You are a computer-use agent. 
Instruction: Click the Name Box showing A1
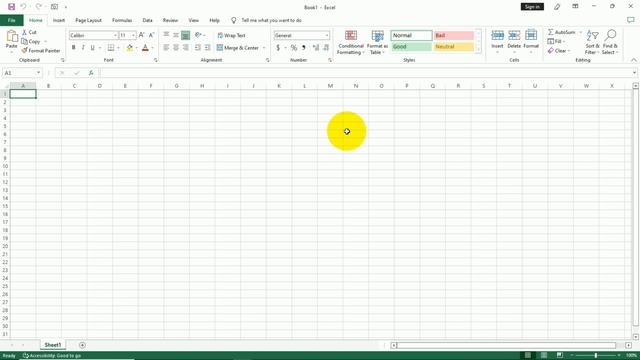click(x=21, y=73)
